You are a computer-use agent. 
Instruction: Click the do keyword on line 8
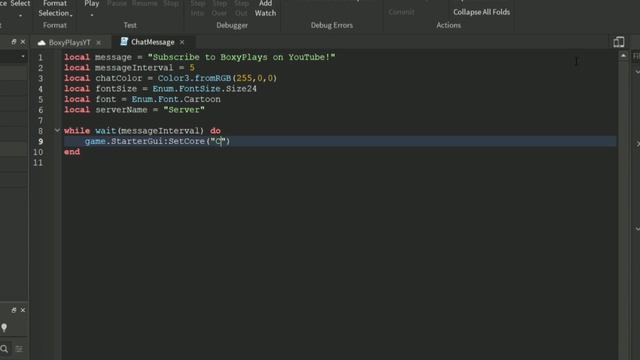tap(216, 131)
